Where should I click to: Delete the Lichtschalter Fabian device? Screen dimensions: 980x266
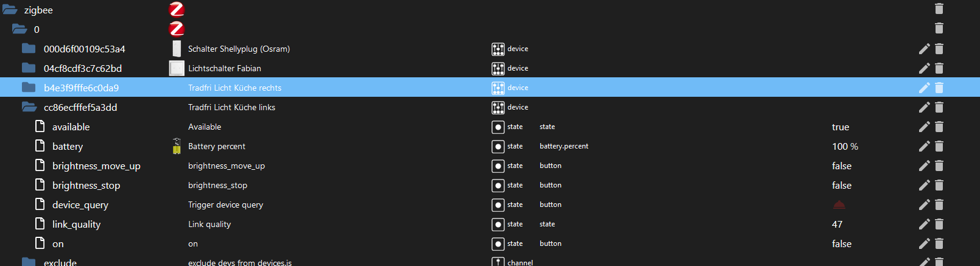[x=939, y=68]
